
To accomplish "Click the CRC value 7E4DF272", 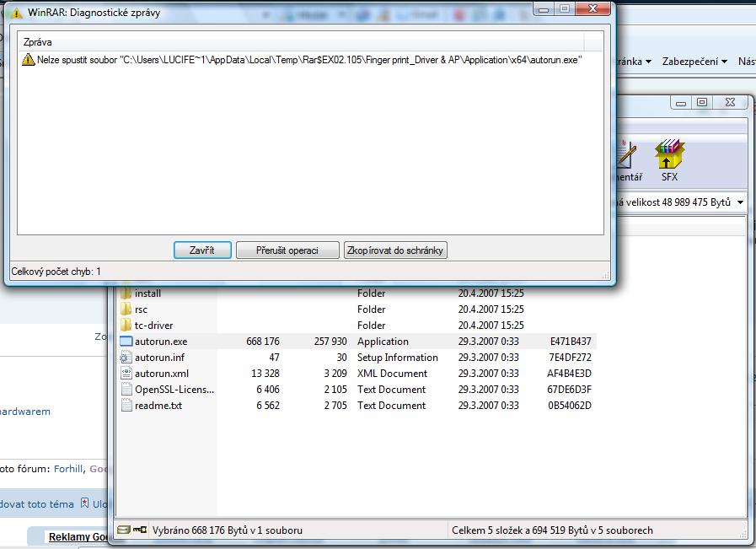I will [x=570, y=358].
